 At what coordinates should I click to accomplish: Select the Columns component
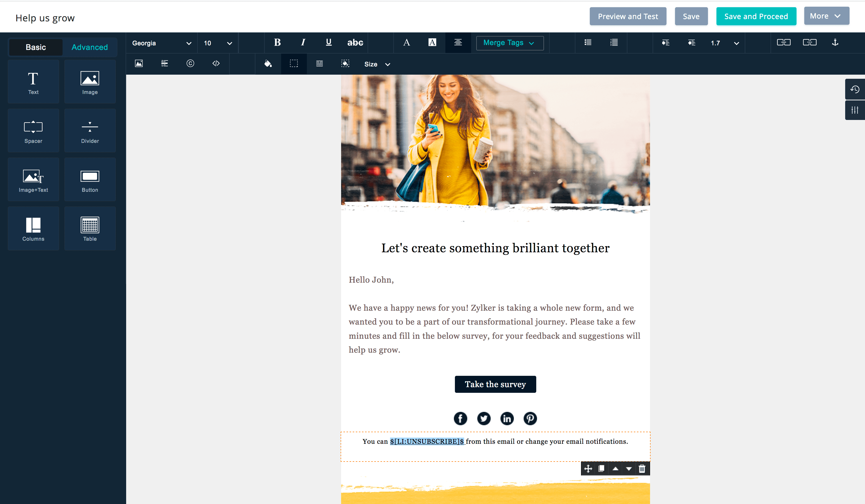pos(33,228)
